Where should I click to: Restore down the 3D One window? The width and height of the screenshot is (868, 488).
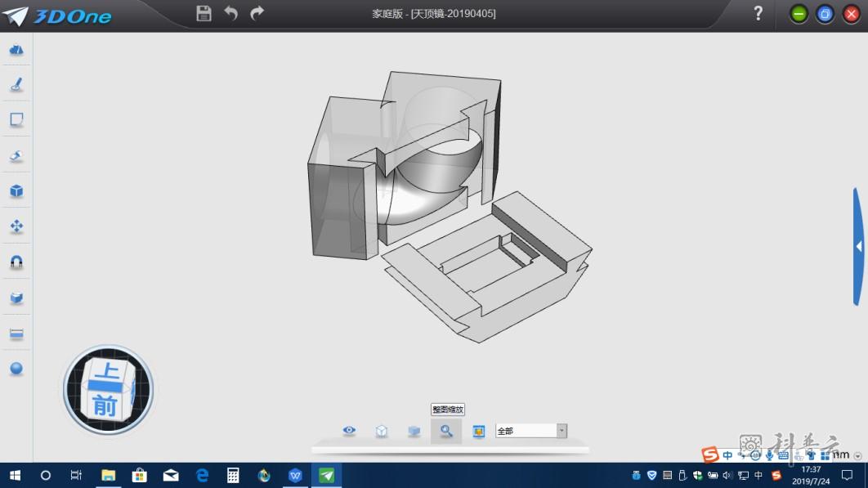click(825, 14)
